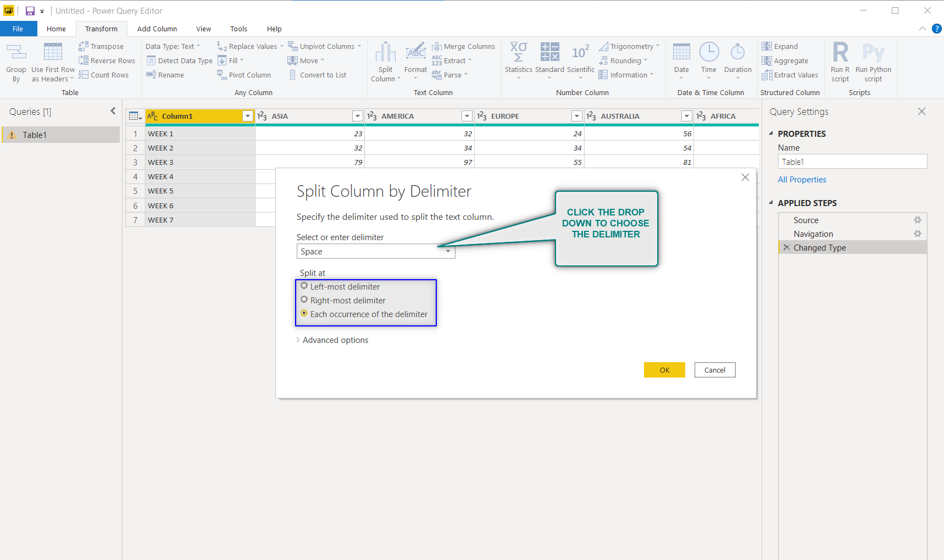Click Convert to List
Image resolution: width=944 pixels, height=560 pixels.
317,75
